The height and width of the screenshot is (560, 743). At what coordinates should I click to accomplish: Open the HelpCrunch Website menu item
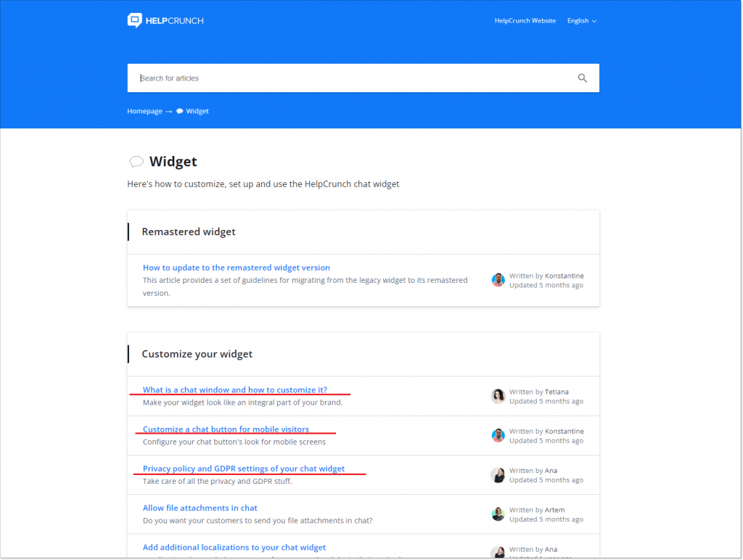click(525, 20)
